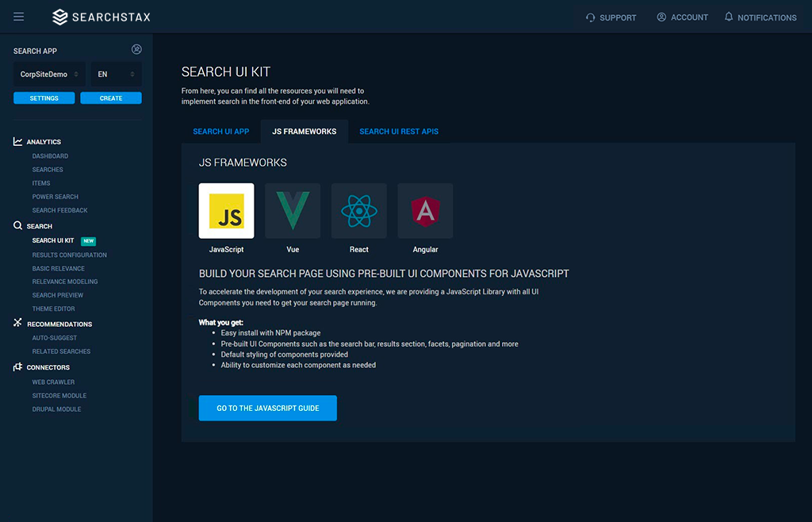Select the JavaScript framework tile

tap(225, 211)
